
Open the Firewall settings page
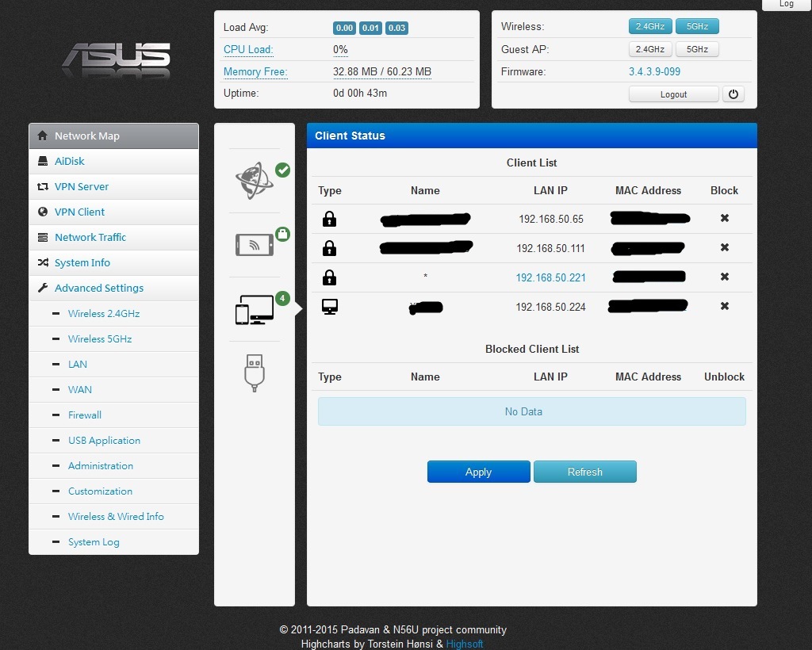(84, 415)
